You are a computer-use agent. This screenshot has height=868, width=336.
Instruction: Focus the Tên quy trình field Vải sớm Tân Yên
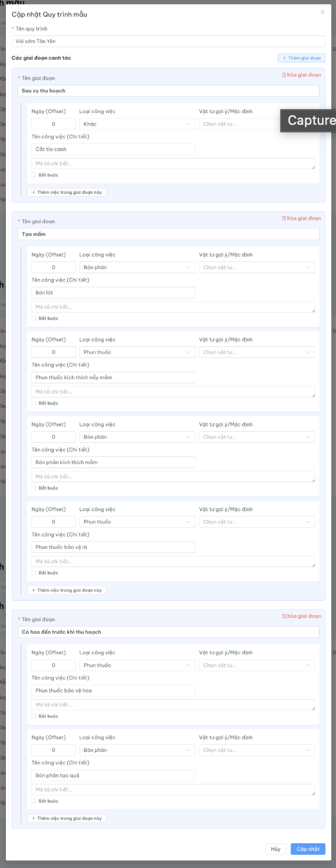[168, 41]
